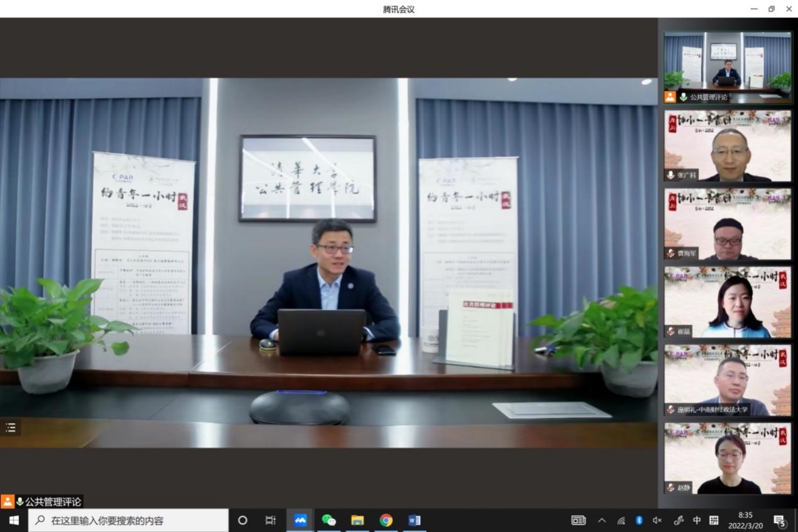Screen dimensions: 798x532
Task: Click the Cortana circle icon
Action: (242, 520)
